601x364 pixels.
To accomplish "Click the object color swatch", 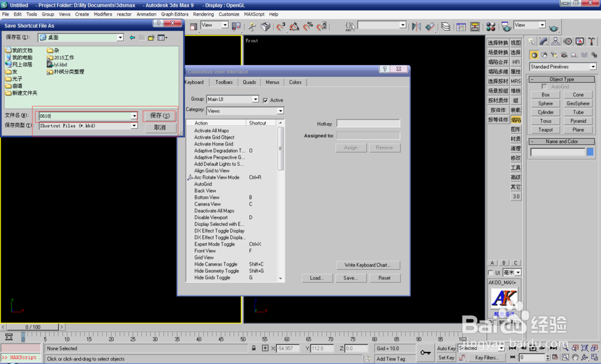I will 590,152.
